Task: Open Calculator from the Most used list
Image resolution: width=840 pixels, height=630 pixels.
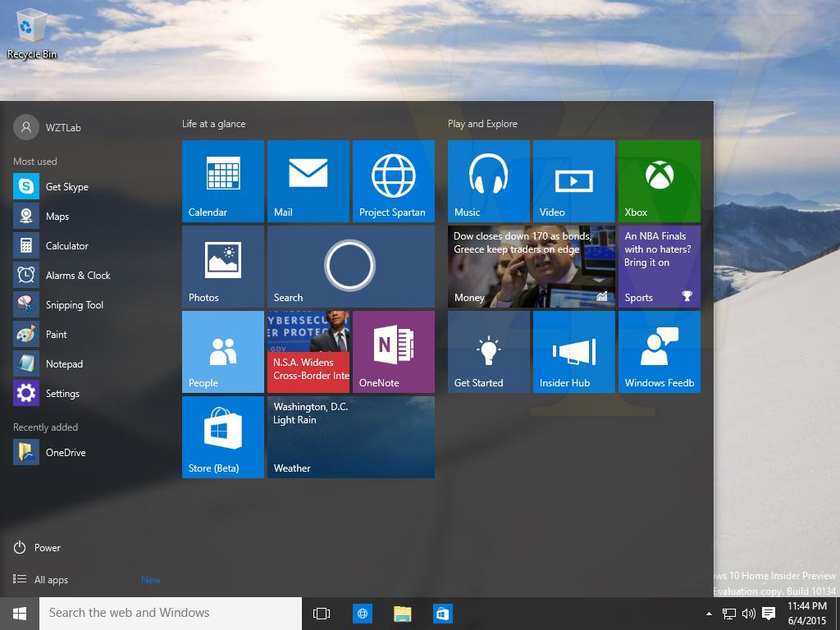Action: (89, 245)
